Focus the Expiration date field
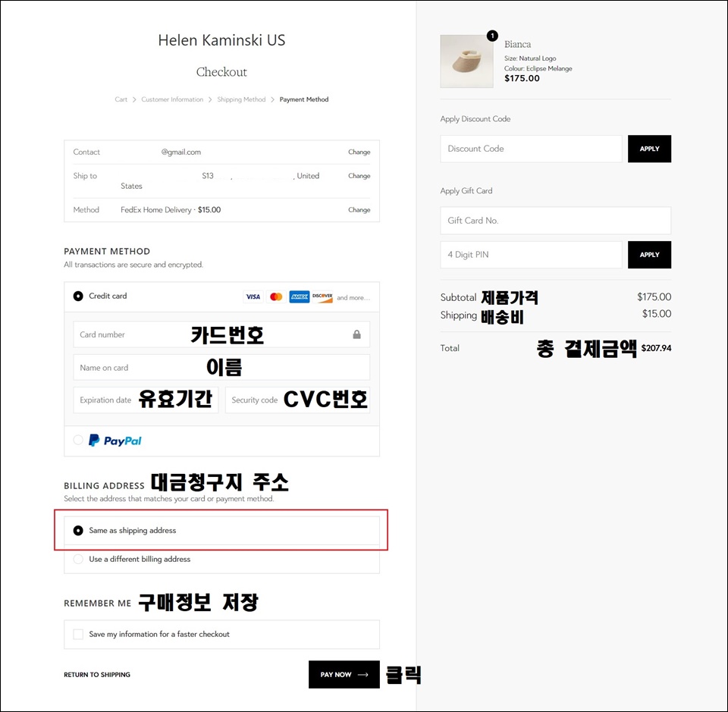The image size is (728, 712). coord(146,400)
